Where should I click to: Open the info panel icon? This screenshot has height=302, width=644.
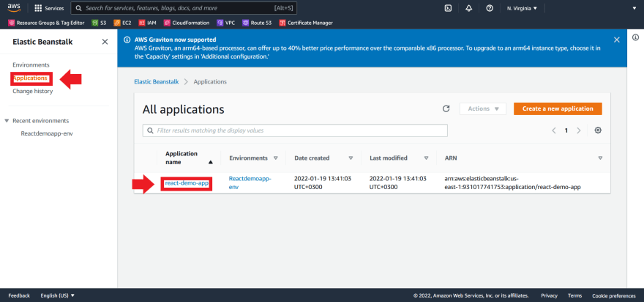click(x=635, y=37)
